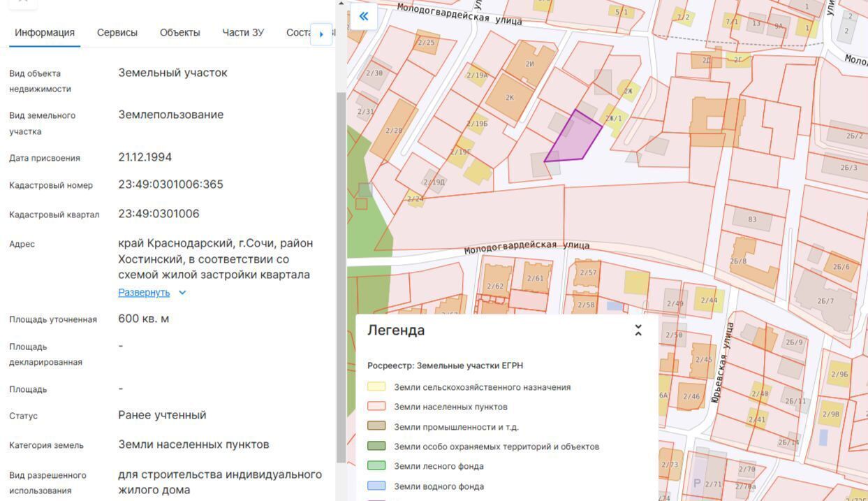Screen dimensions: 868x501
Task: Click building 2/19А on the map
Action: tap(478, 75)
